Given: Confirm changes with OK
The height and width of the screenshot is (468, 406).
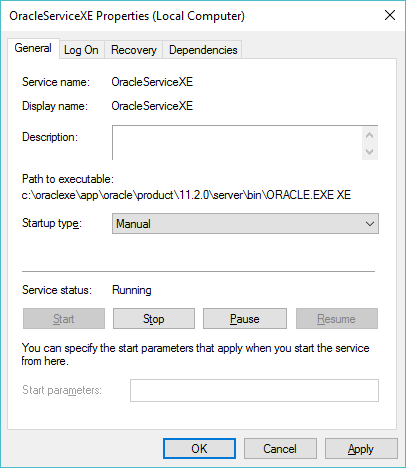Looking at the screenshot, I should click(x=199, y=449).
